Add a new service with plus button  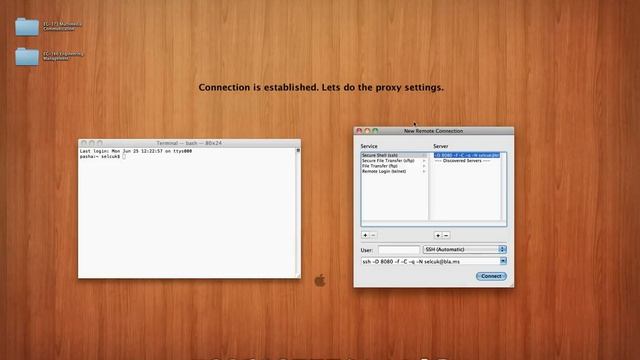pyautogui.click(x=365, y=236)
